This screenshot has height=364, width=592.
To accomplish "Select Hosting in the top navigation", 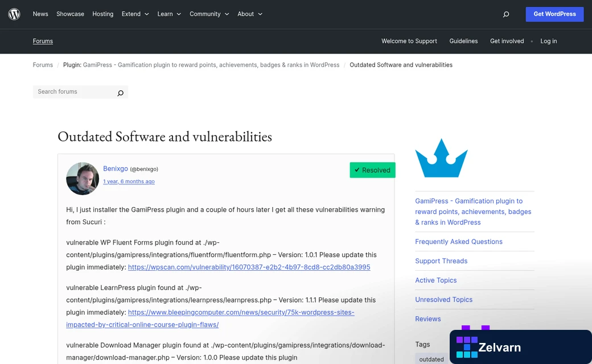I will (102, 14).
